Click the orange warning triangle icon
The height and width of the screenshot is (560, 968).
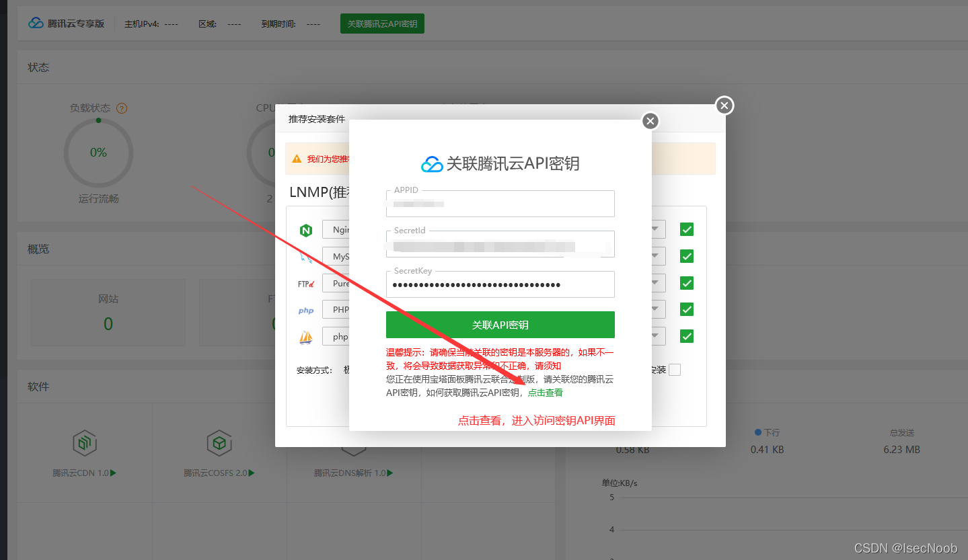coord(297,159)
